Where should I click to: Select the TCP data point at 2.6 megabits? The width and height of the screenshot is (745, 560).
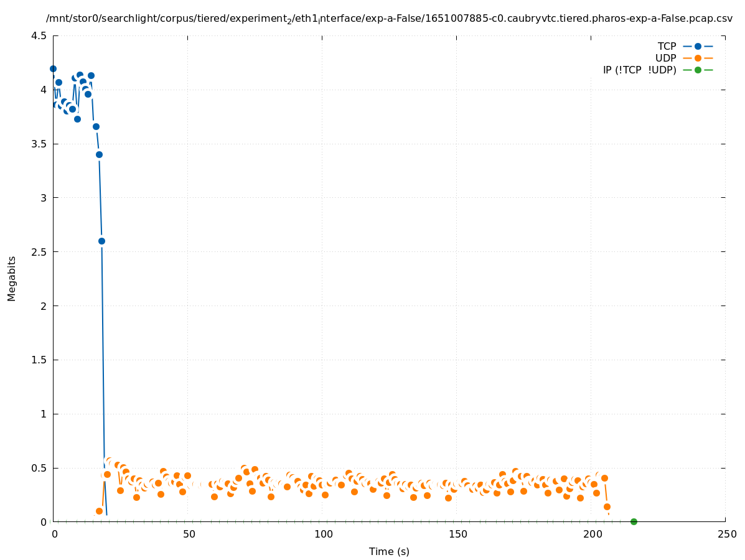pyautogui.click(x=101, y=241)
